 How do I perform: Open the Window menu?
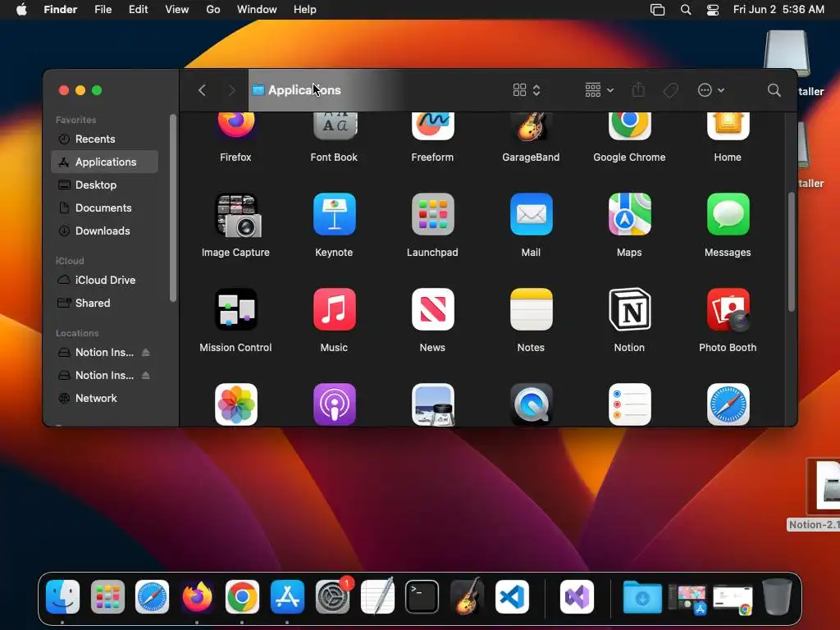click(x=257, y=10)
